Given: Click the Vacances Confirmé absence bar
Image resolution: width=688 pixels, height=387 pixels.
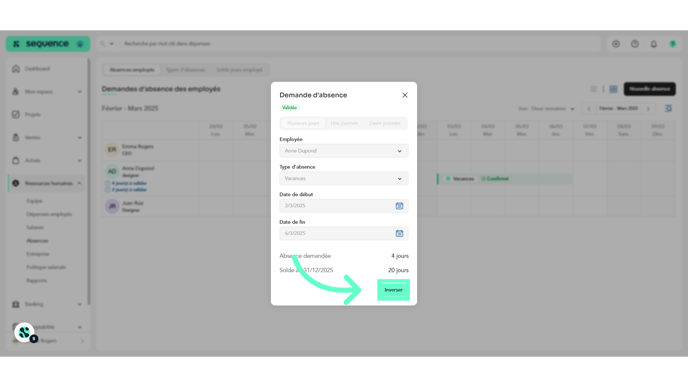Looking at the screenshot, I should pyautogui.click(x=505, y=179).
